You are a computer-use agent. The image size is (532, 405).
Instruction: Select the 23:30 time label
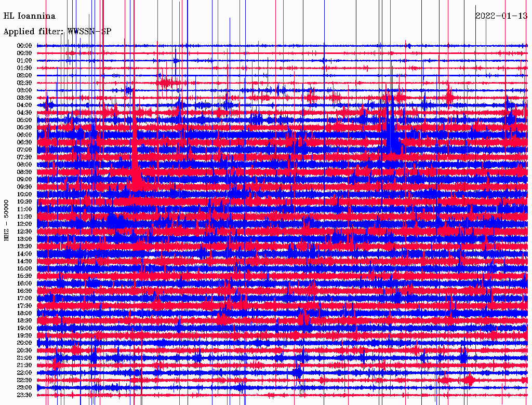click(x=24, y=395)
